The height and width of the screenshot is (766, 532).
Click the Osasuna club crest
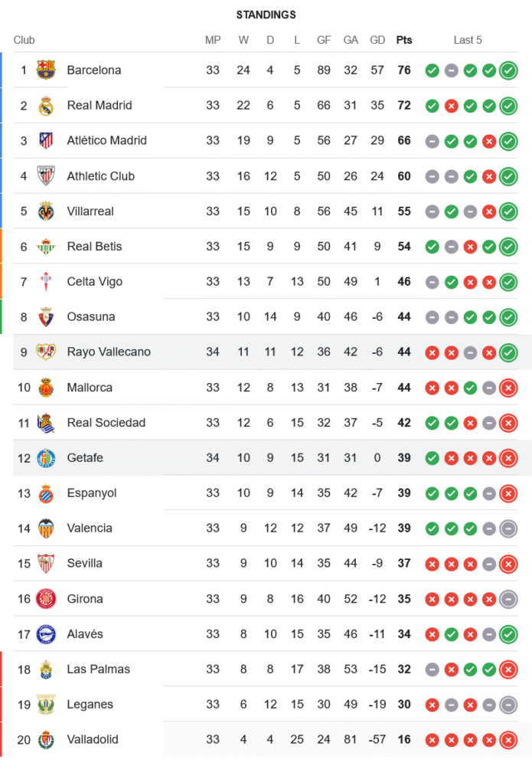pos(46,317)
